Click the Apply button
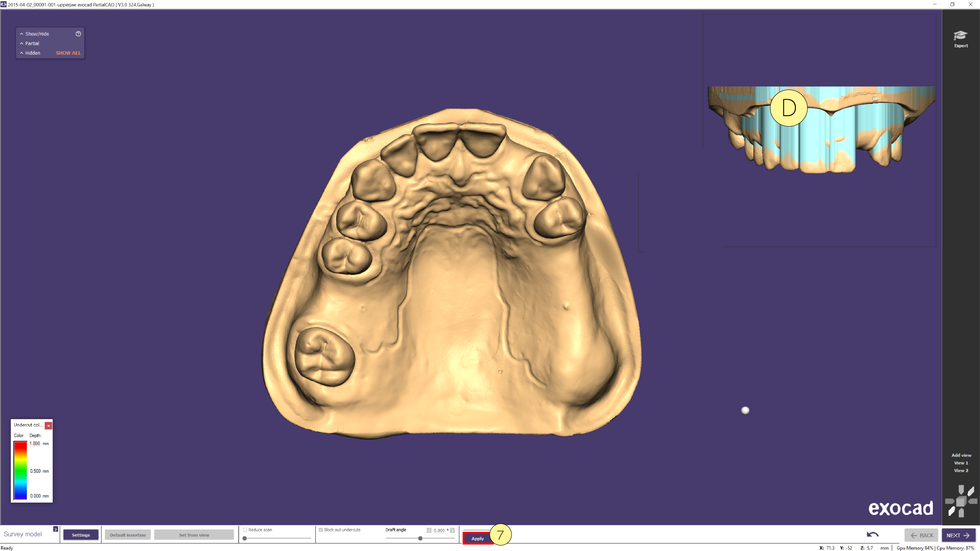This screenshot has height=551, width=980. click(x=477, y=539)
